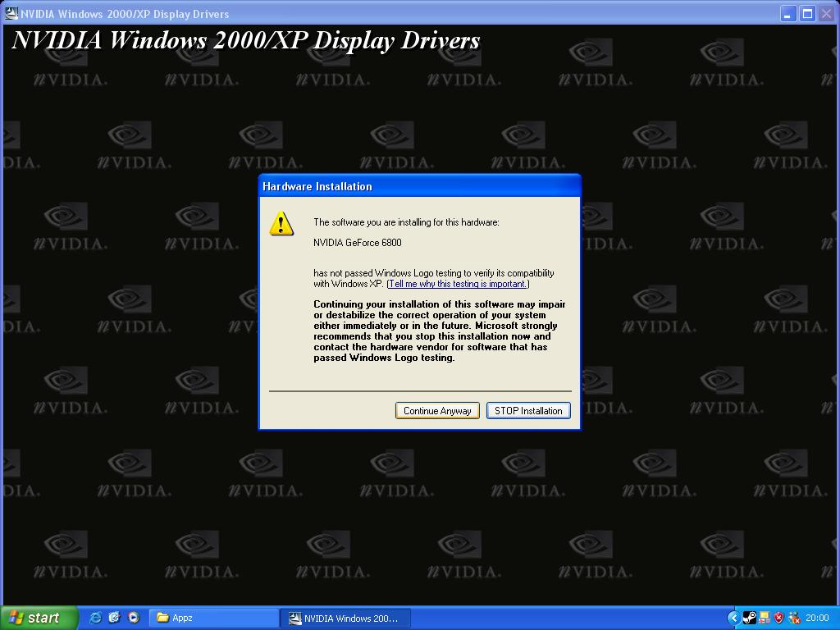Image resolution: width=840 pixels, height=630 pixels.
Task: Click the Continue Anyway button
Action: (437, 411)
